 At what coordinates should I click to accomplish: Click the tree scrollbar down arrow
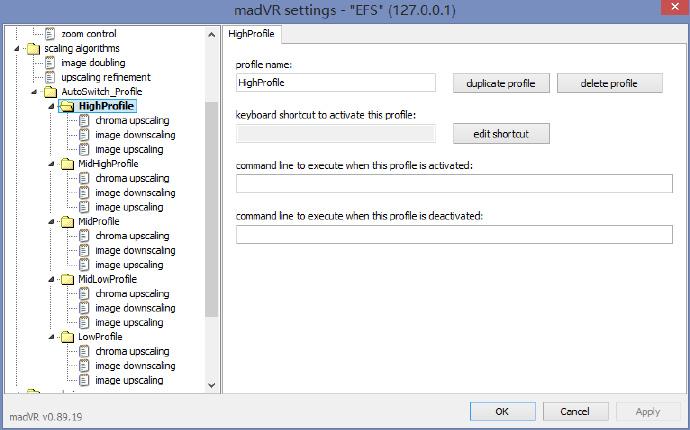pyautogui.click(x=211, y=384)
